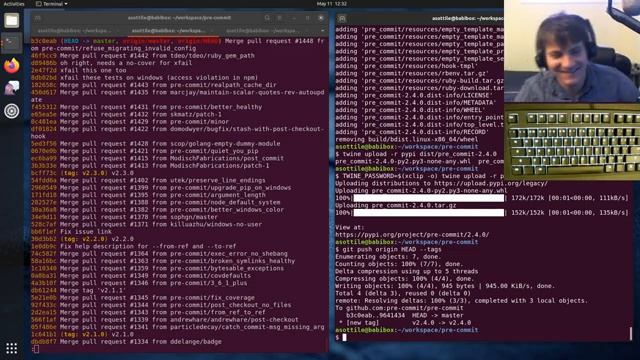
Task: Click the 'fix_coverage' merge line
Action: coord(142,298)
